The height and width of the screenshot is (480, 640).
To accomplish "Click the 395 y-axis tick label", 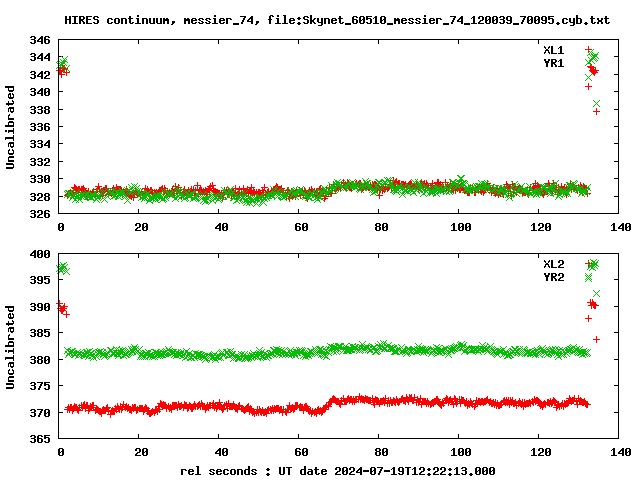I will pyautogui.click(x=40, y=280).
